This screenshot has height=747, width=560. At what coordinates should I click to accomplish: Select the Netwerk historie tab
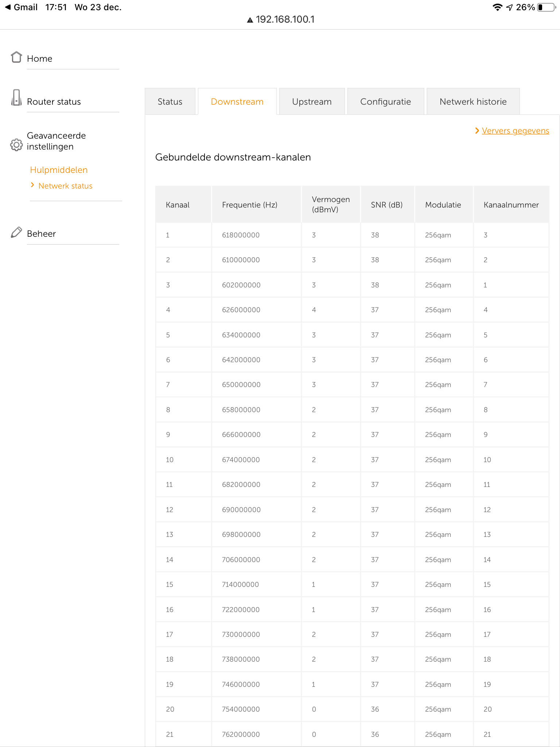pos(473,102)
